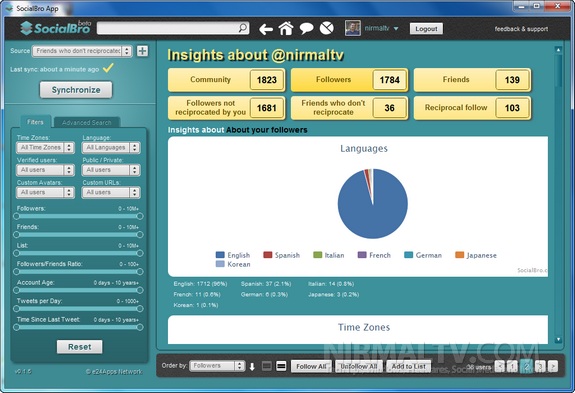The height and width of the screenshot is (393, 575).
Task: Click the Friends 139 tile
Action: click(472, 80)
